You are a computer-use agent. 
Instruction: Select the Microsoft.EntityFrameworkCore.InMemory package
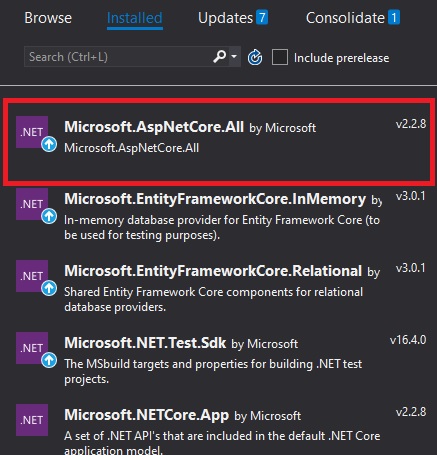coord(218,216)
